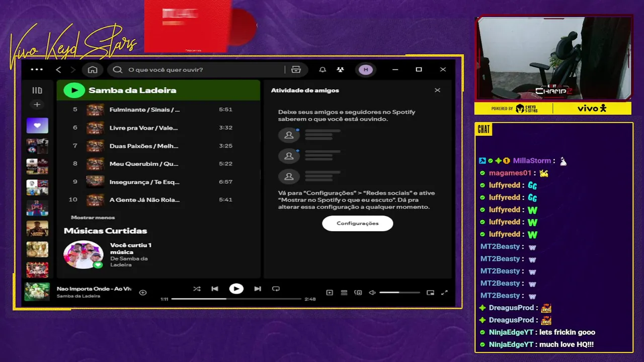Image resolution: width=644 pixels, height=362 pixels.
Task: Click the plus icon to create playlist
Action: pyautogui.click(x=37, y=105)
